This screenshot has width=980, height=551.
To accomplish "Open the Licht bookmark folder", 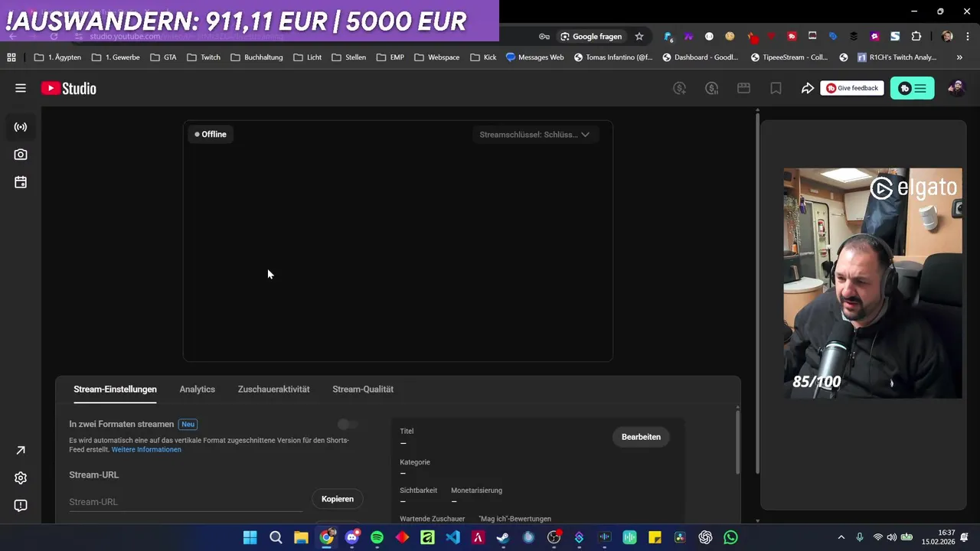I will point(308,57).
